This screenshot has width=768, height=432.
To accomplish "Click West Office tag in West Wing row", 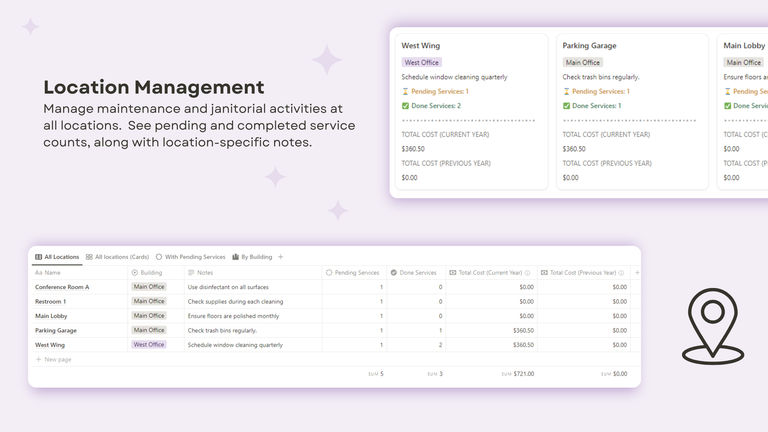I will 149,344.
